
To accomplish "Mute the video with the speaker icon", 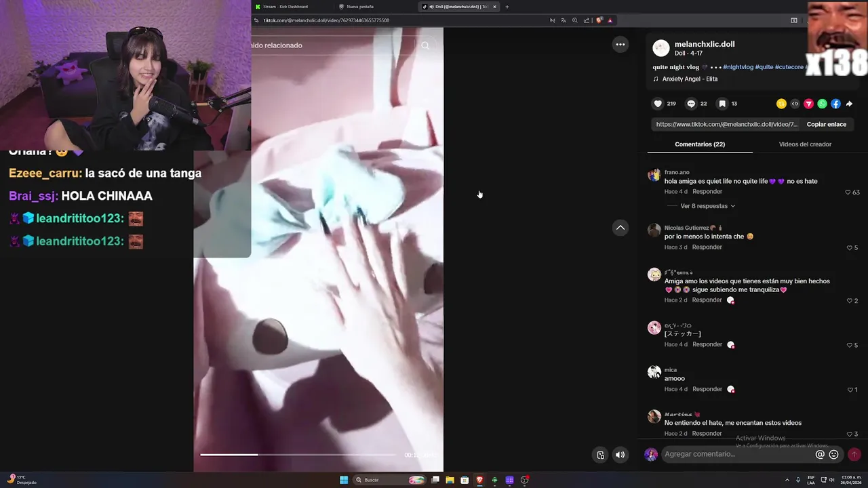I will coord(620,455).
